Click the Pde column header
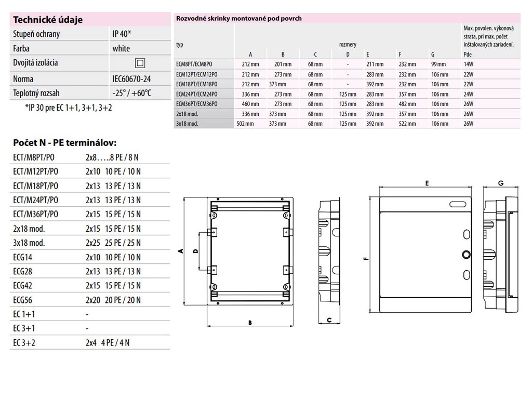This screenshot has width=532, height=399. [467, 54]
